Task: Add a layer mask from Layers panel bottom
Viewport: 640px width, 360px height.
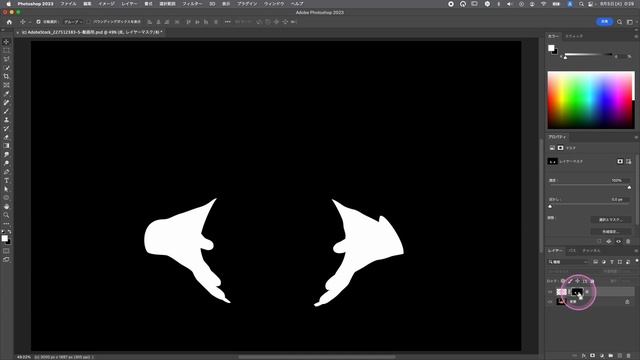Action: [x=593, y=356]
